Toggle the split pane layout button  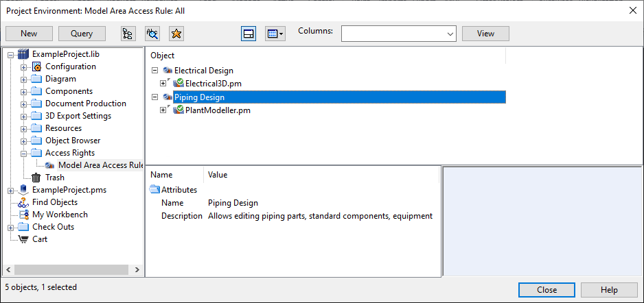click(249, 33)
